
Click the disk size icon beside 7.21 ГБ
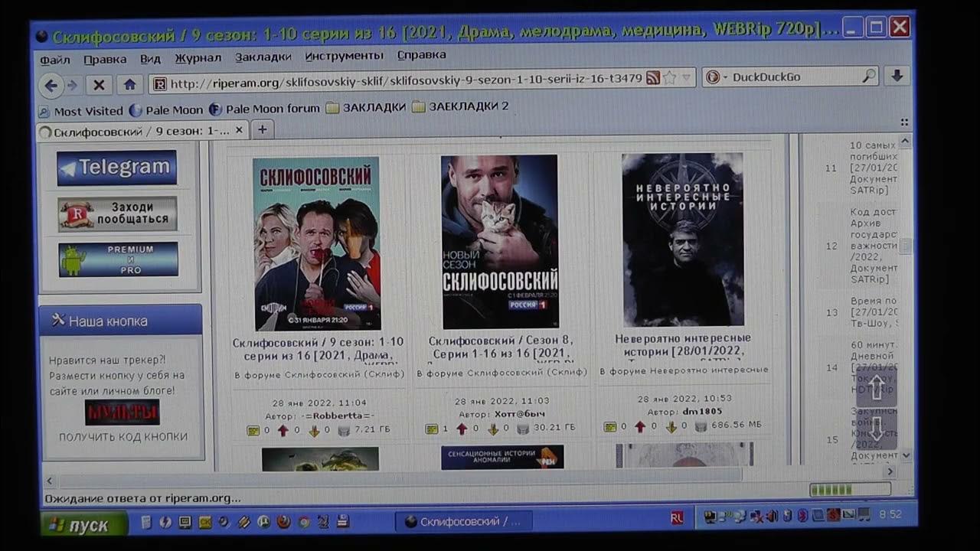[x=345, y=431]
